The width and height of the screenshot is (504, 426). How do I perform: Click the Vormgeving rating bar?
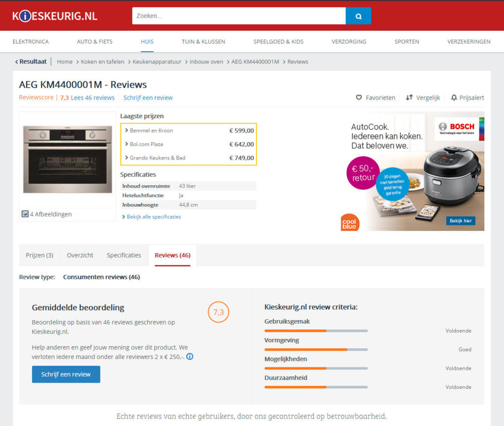click(316, 350)
